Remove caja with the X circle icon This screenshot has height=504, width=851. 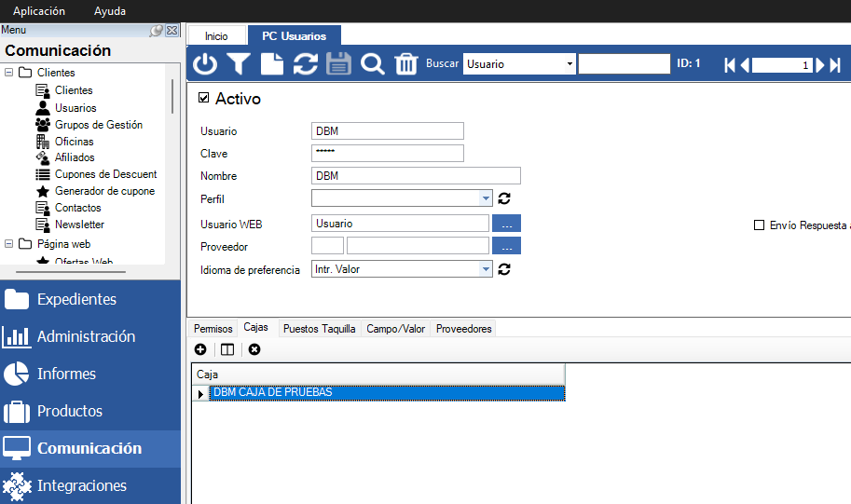(x=254, y=349)
